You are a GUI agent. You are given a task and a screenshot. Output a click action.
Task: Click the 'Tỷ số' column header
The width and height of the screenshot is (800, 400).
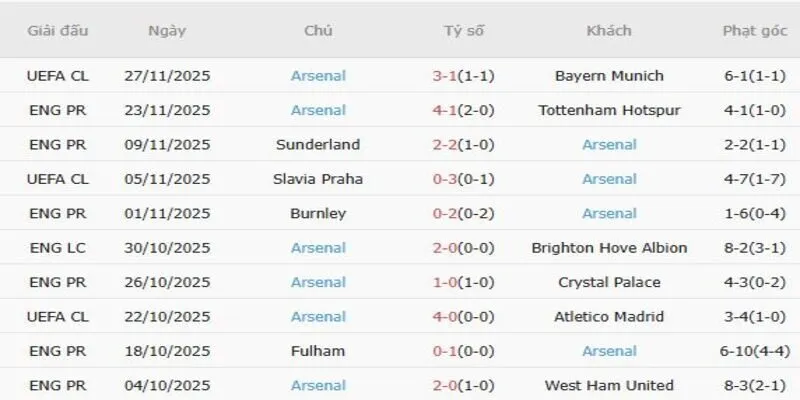coord(464,30)
